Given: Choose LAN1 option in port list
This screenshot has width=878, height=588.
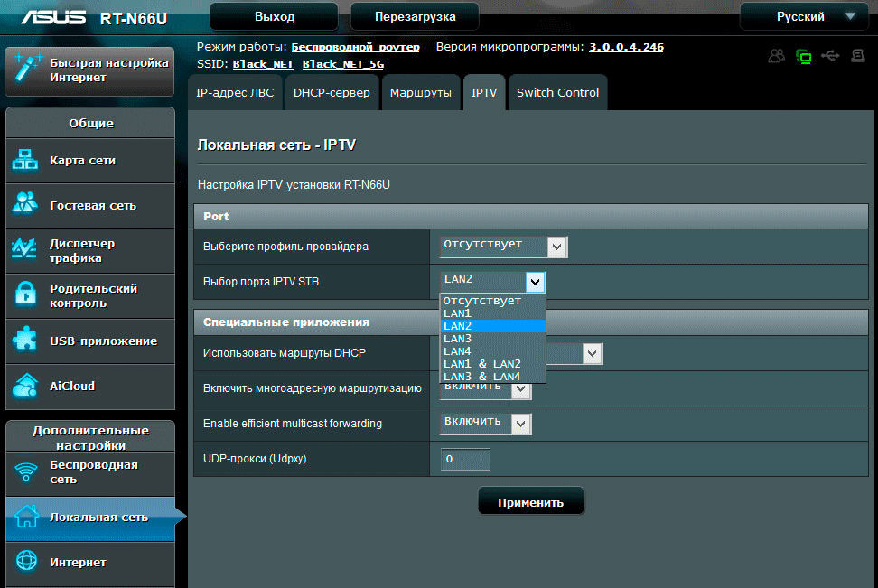Looking at the screenshot, I should click(493, 313).
